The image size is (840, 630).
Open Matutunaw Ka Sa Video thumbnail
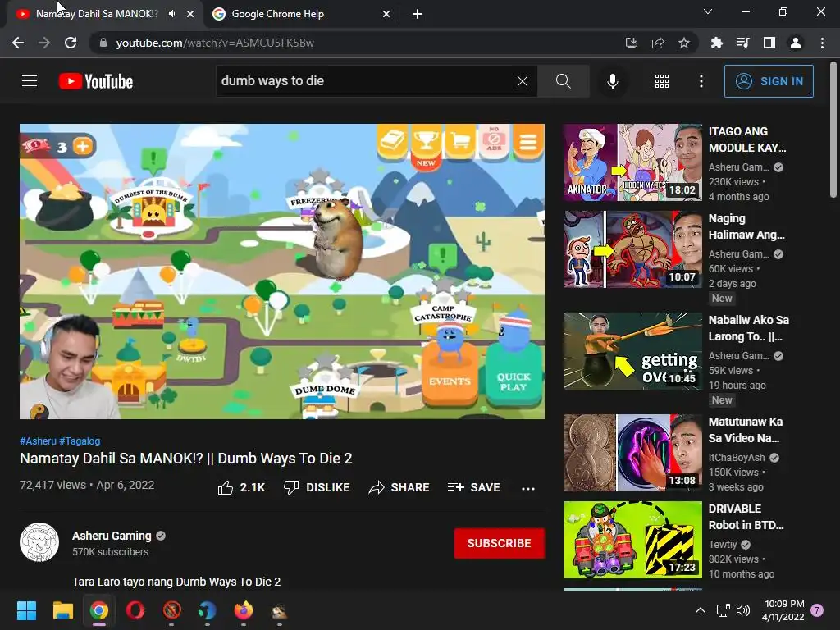632,453
